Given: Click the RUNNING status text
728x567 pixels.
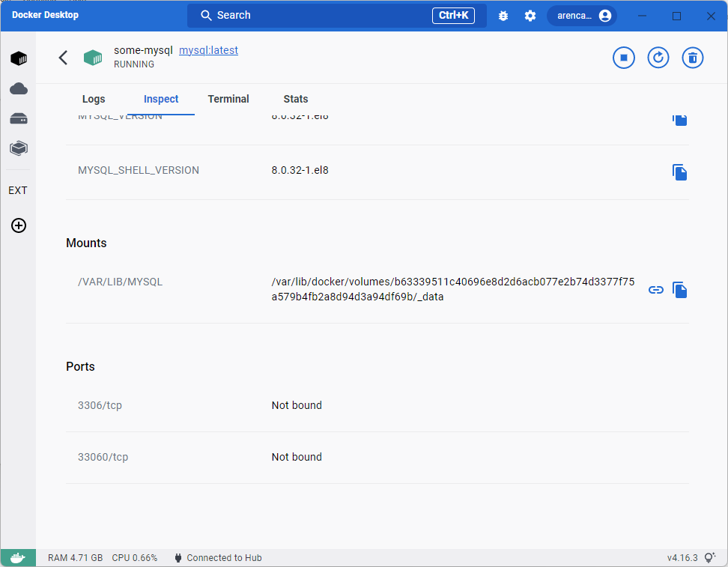Looking at the screenshot, I should pyautogui.click(x=134, y=64).
